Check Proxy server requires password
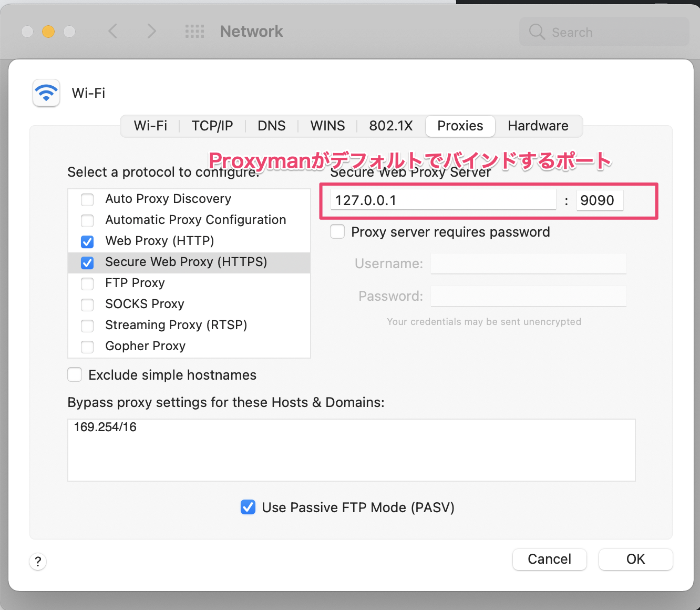Viewport: 700px width, 610px height. pyautogui.click(x=337, y=232)
